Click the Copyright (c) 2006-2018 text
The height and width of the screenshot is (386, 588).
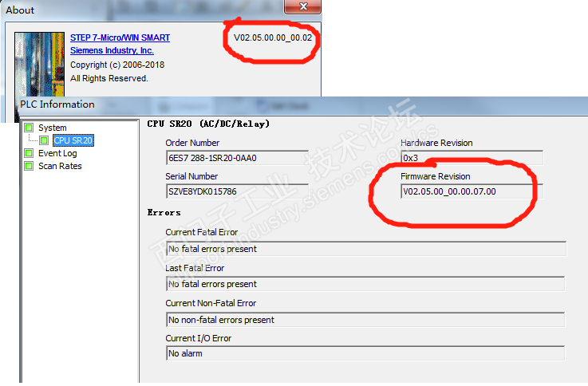click(117, 65)
